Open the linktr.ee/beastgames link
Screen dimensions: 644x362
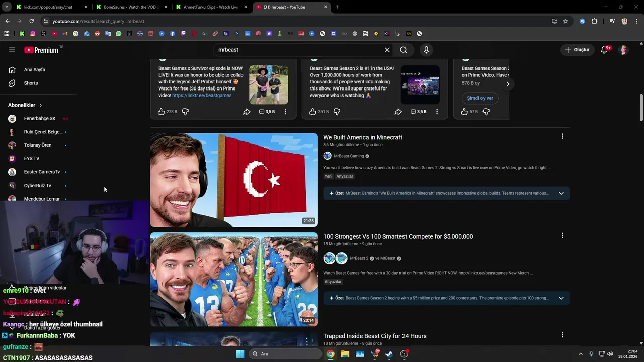click(x=202, y=95)
